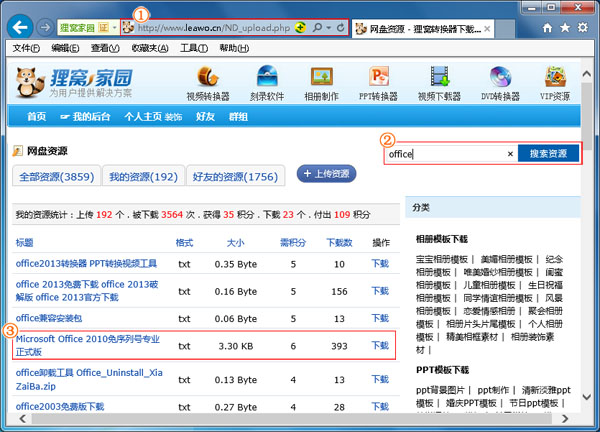Click horizontal scrollbar left arrow

click(x=23, y=419)
